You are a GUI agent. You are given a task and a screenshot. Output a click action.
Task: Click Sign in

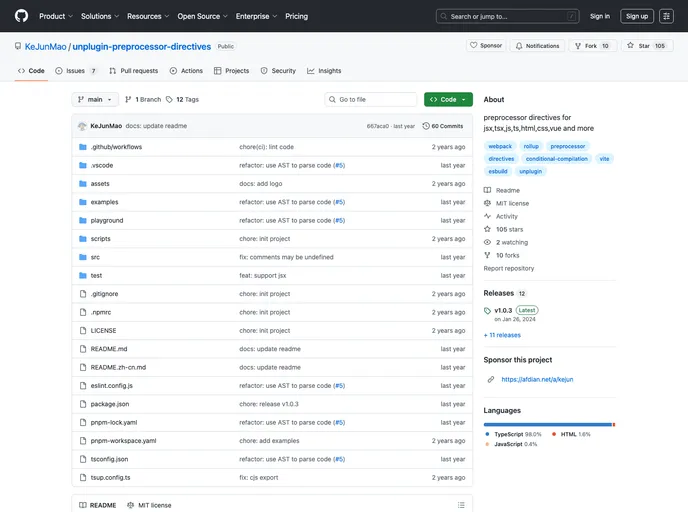[600, 16]
